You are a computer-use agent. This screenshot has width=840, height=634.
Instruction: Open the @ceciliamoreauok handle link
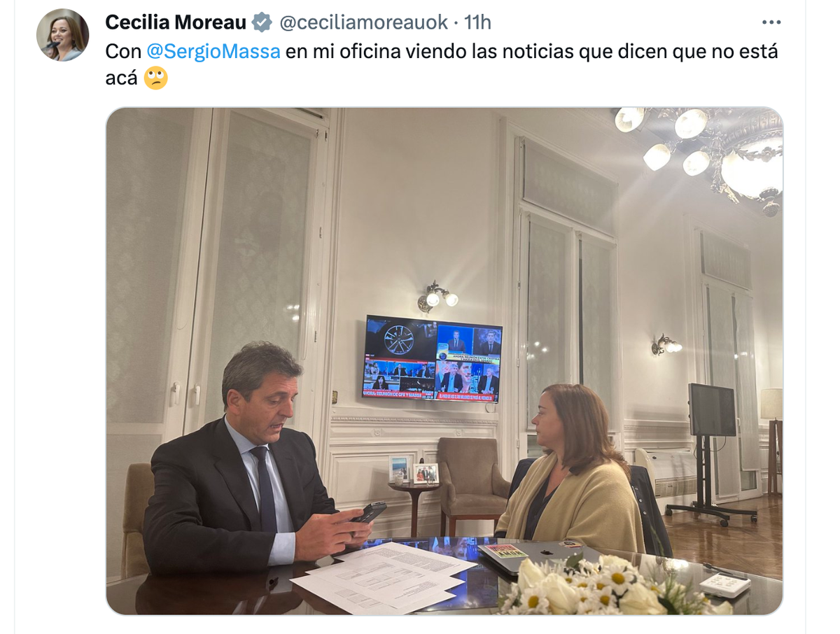(x=363, y=22)
